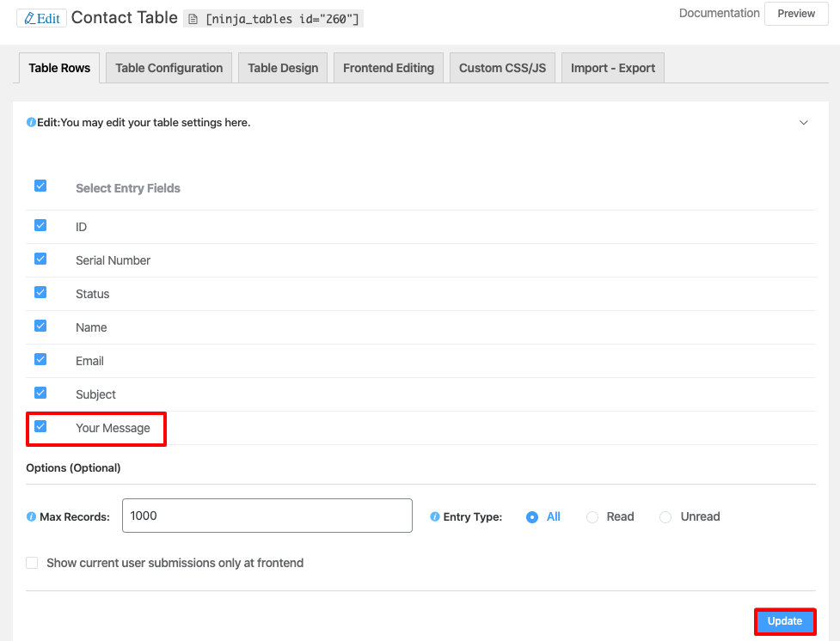
Task: Click the Max Records input field
Action: click(x=267, y=516)
